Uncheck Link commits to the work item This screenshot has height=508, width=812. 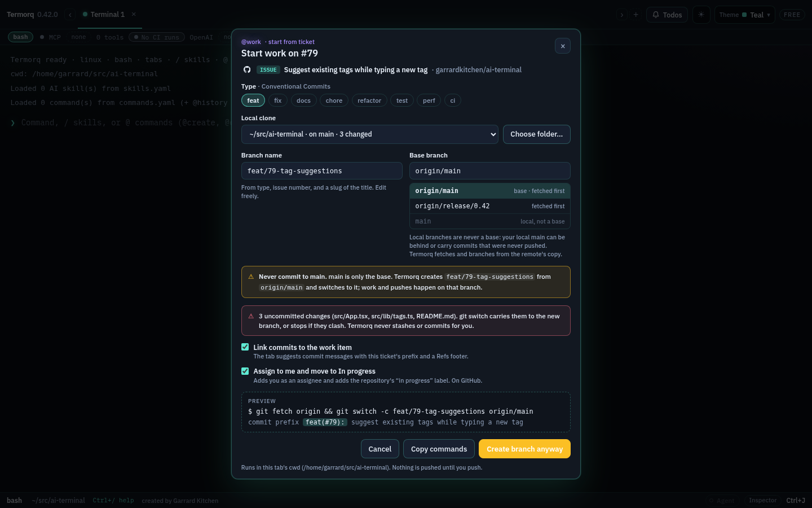(x=245, y=347)
